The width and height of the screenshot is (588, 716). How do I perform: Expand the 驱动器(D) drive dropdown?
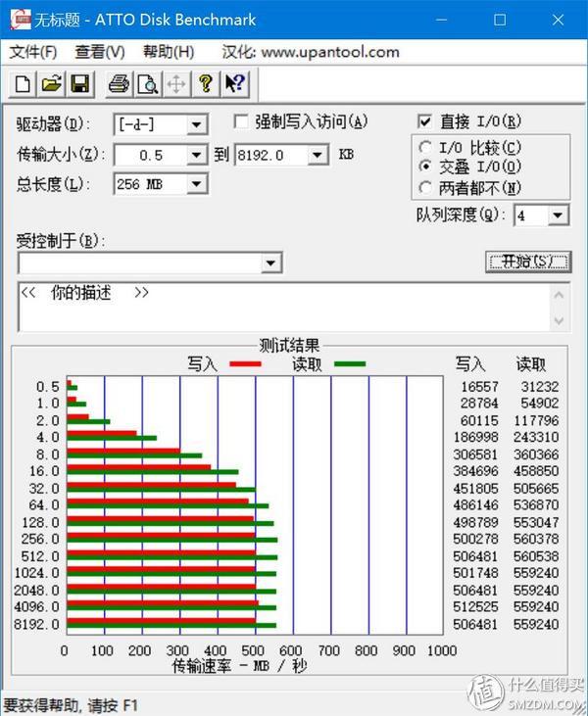click(x=197, y=124)
